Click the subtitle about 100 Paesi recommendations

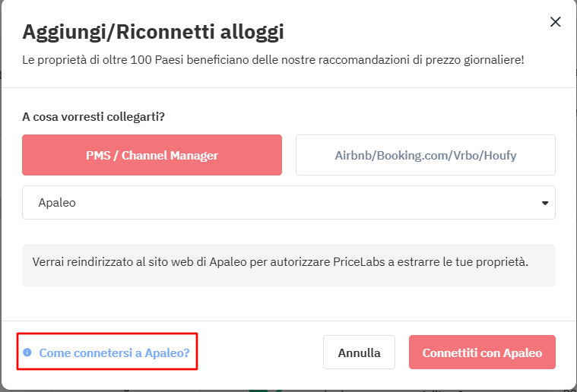tap(273, 59)
